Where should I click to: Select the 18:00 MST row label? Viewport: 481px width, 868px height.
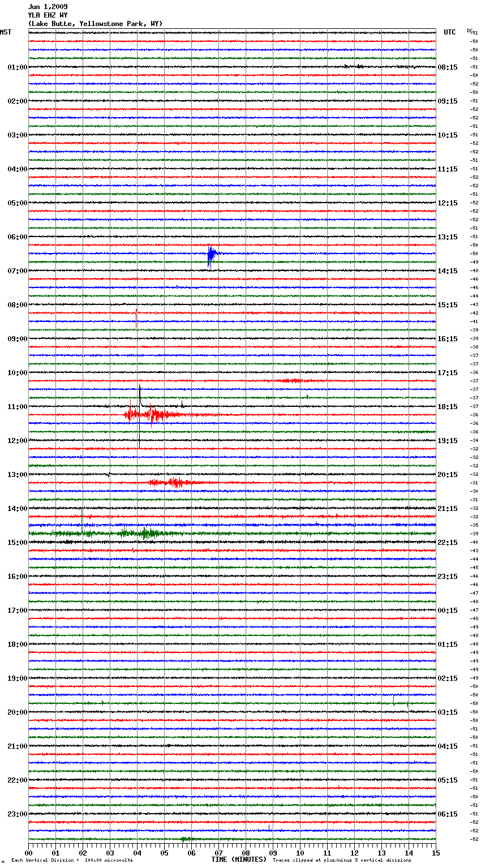point(18,644)
